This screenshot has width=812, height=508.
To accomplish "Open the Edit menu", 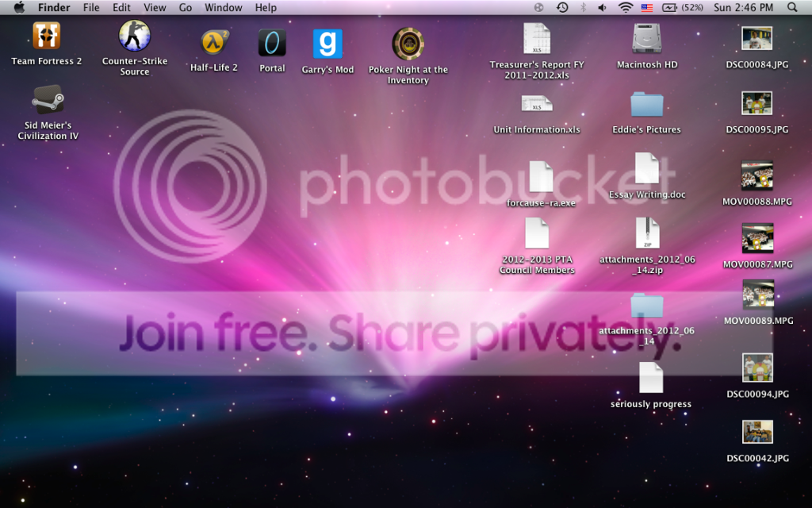I will pos(121,7).
